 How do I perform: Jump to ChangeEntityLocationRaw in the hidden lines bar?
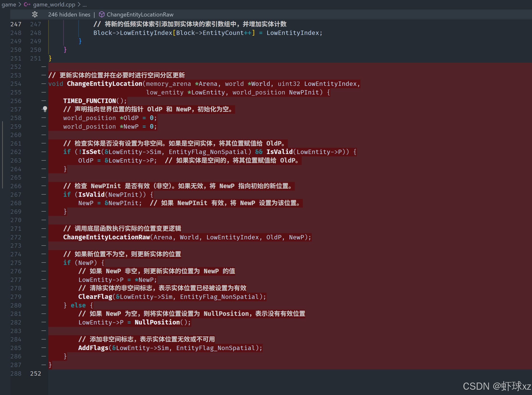click(140, 15)
